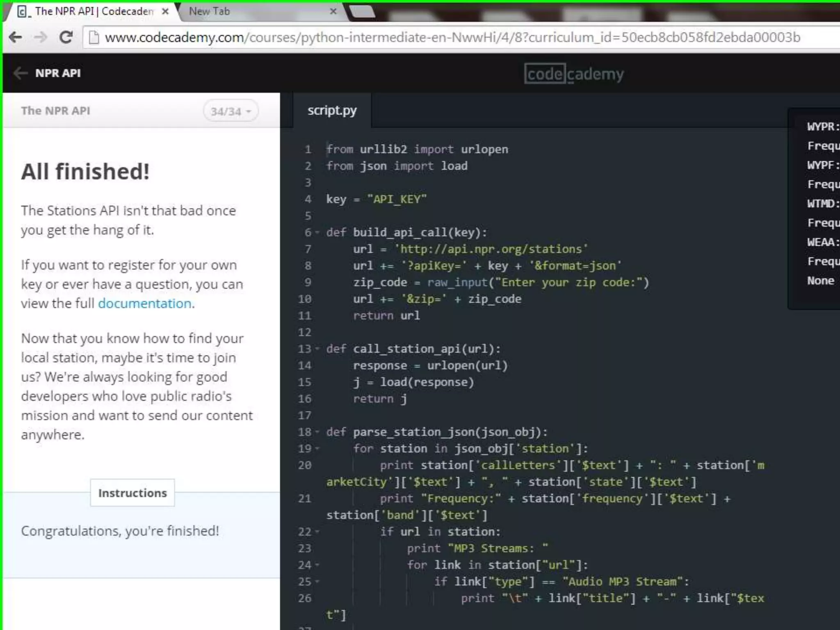
Task: Click "MP3 Streams: " string on line 23
Action: [498, 548]
